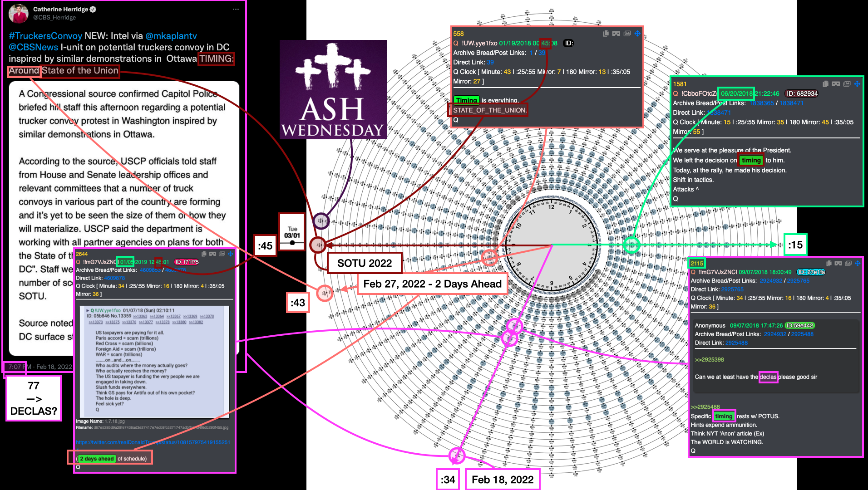The image size is (868, 490).
Task: Click the glasses icon on post 2115
Action: coord(838,263)
